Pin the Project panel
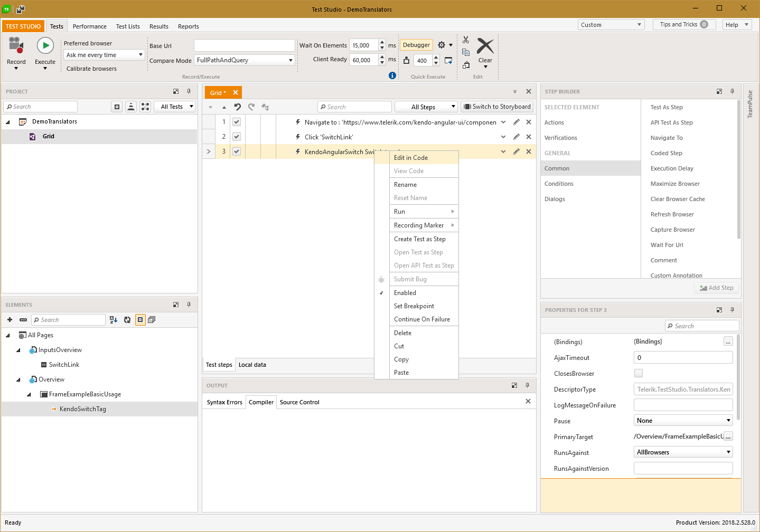 click(189, 91)
